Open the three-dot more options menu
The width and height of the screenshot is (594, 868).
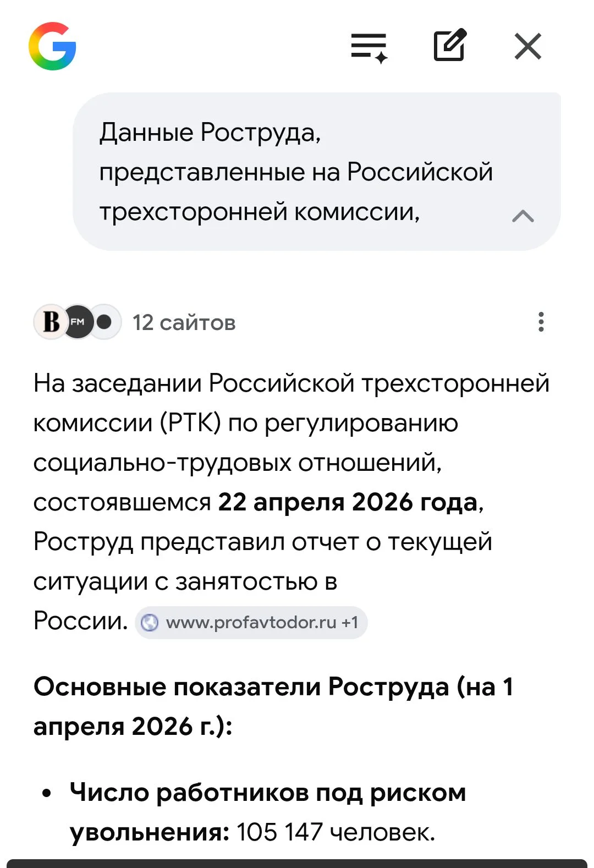point(541,322)
